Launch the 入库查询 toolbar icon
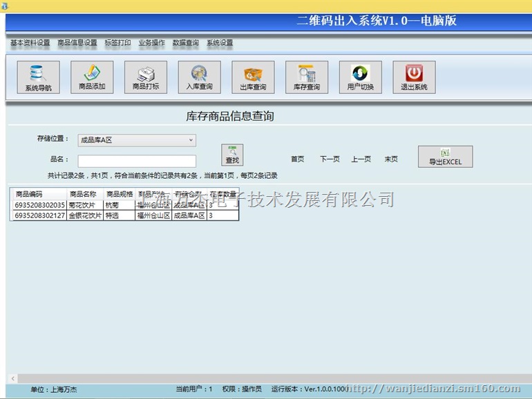Image resolution: width=532 pixels, height=399 pixels. [x=199, y=77]
